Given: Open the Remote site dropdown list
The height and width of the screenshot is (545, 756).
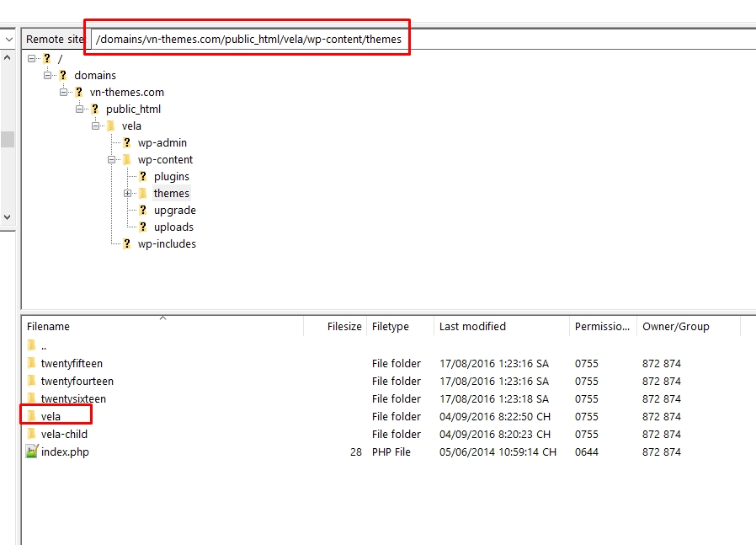Looking at the screenshot, I should pos(8,39).
